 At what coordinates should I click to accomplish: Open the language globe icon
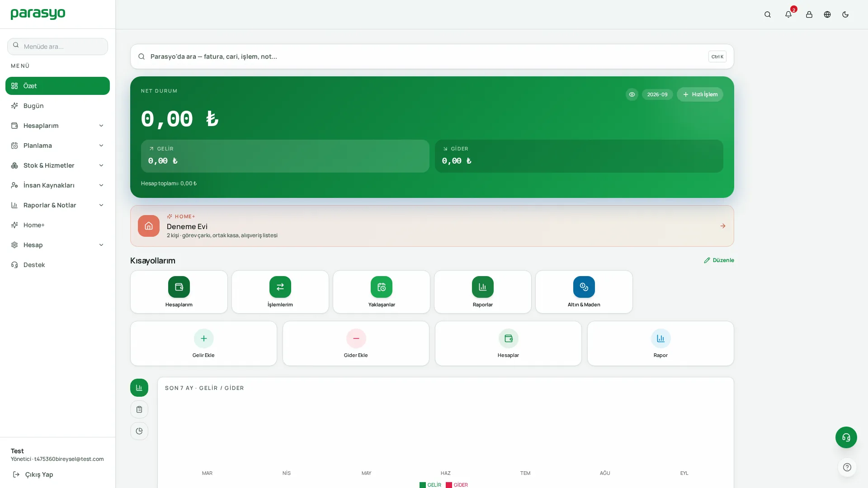click(x=827, y=14)
